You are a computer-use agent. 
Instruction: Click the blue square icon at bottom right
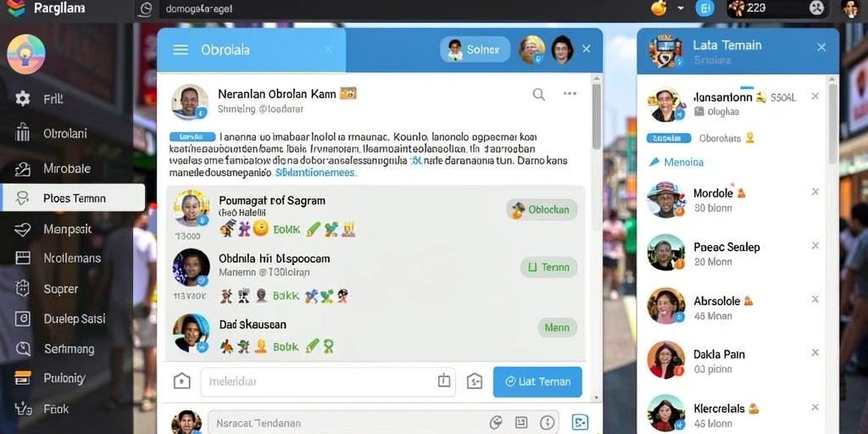(x=580, y=423)
